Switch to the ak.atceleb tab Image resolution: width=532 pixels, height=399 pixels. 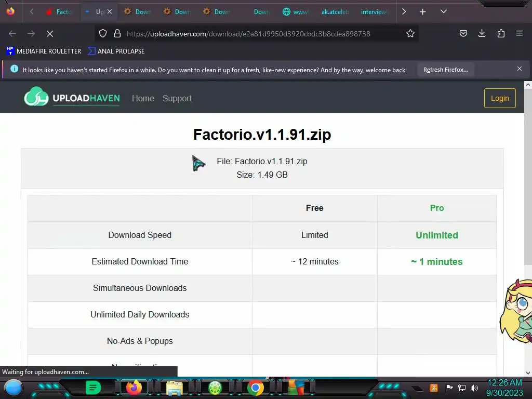[x=335, y=12]
